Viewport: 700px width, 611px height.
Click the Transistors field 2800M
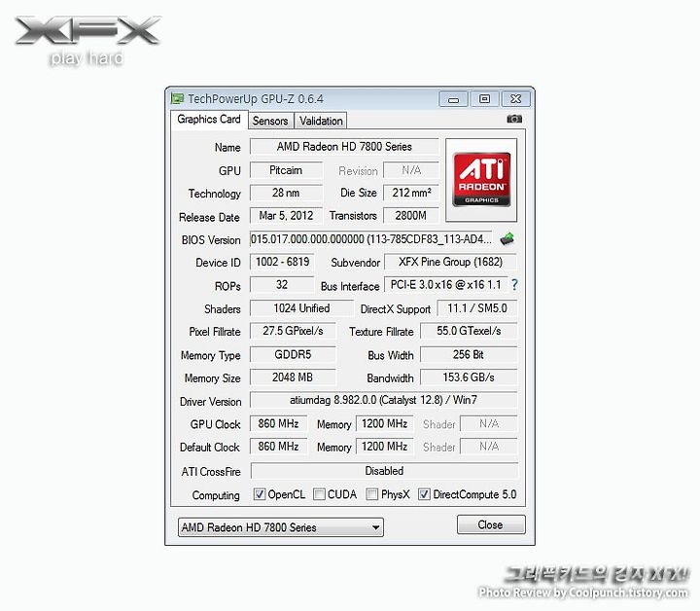click(x=411, y=216)
